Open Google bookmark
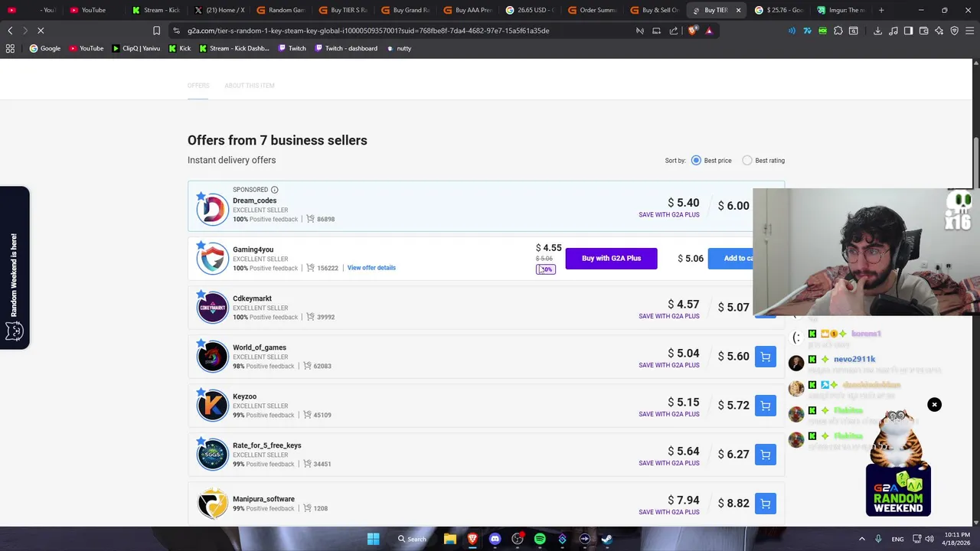Image resolution: width=980 pixels, height=551 pixels. pos(45,48)
